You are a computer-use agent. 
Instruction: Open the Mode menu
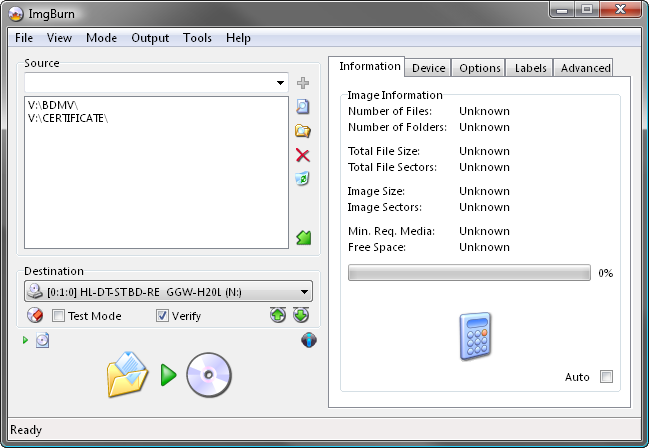[x=101, y=38]
